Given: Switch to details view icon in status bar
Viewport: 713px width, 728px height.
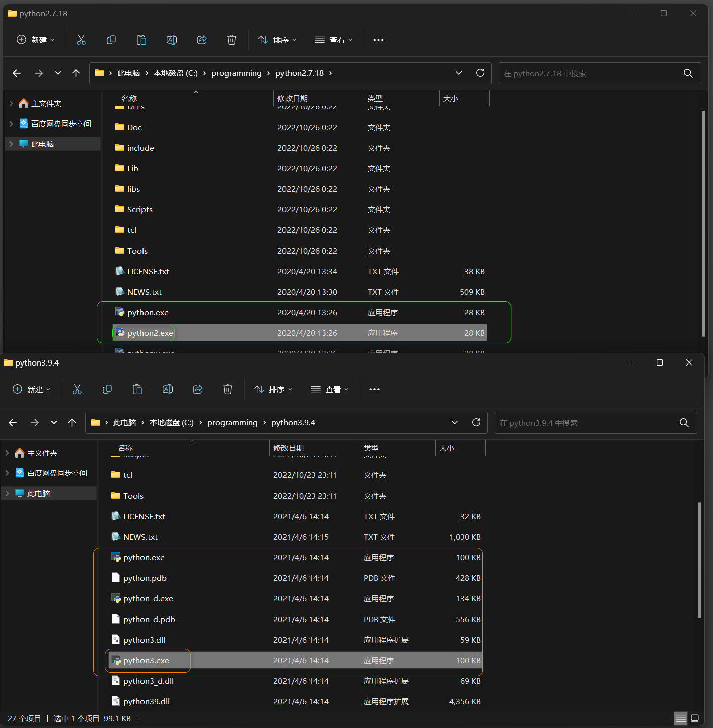Looking at the screenshot, I should pyautogui.click(x=681, y=719).
